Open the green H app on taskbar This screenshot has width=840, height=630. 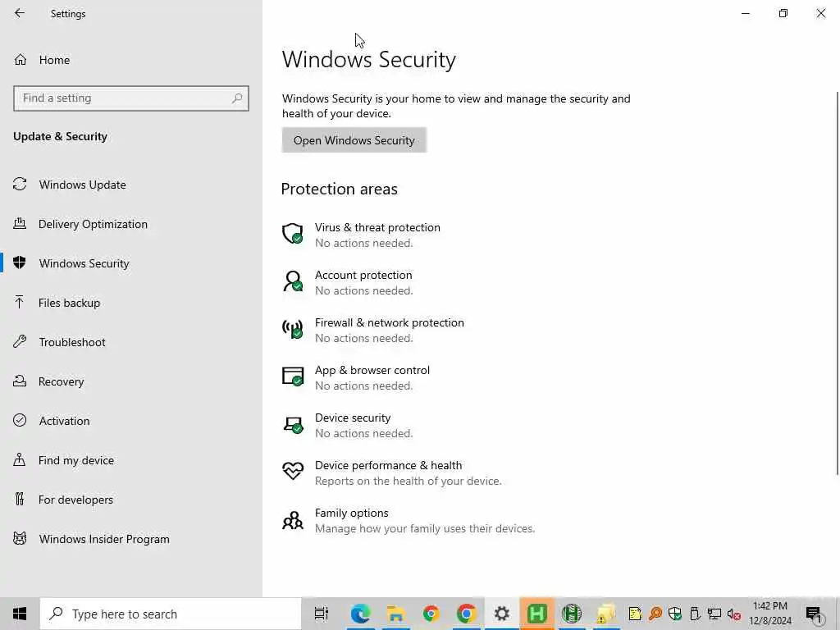536,614
